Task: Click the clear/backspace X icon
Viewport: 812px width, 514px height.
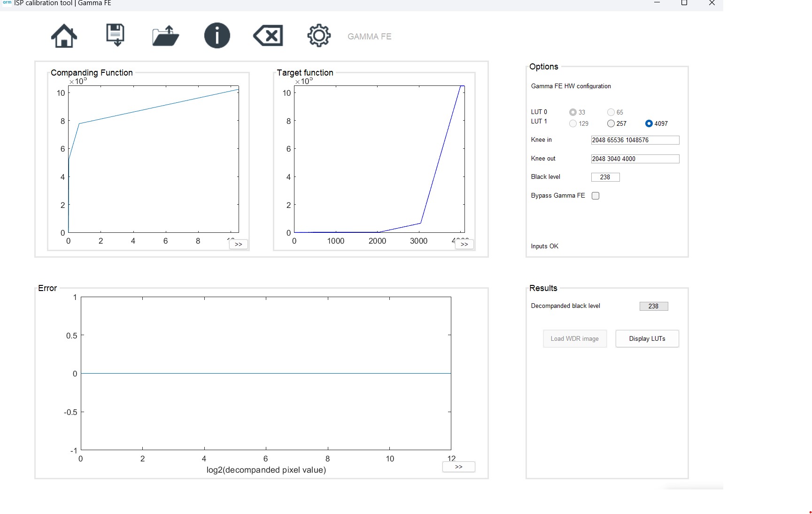Action: click(268, 36)
